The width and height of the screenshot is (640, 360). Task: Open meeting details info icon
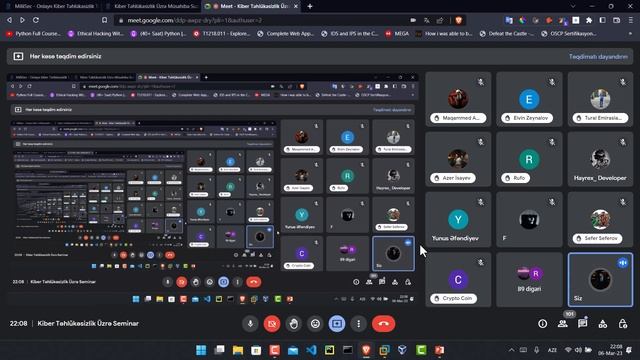tap(542, 324)
